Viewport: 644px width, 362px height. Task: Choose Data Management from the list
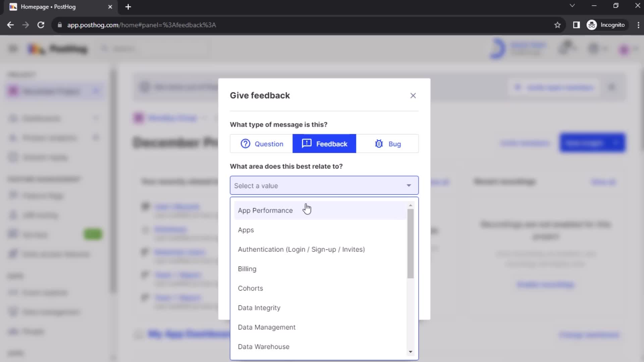click(x=320, y=327)
